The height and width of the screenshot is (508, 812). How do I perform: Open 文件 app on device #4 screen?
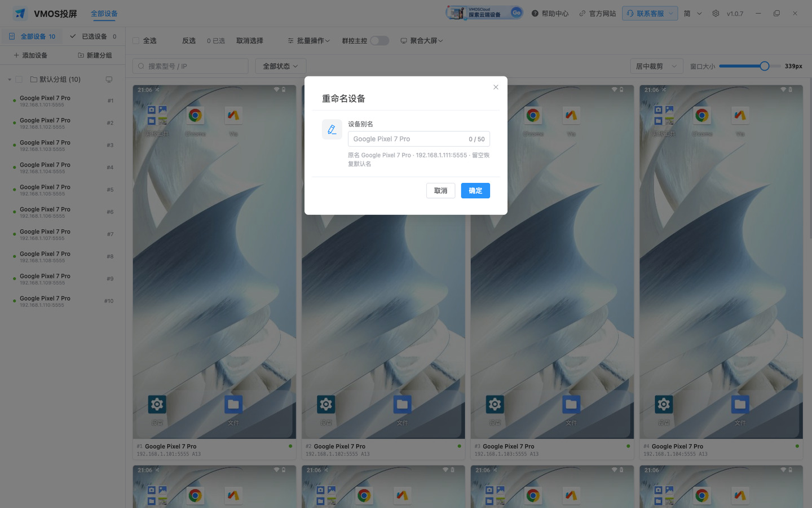click(x=740, y=404)
